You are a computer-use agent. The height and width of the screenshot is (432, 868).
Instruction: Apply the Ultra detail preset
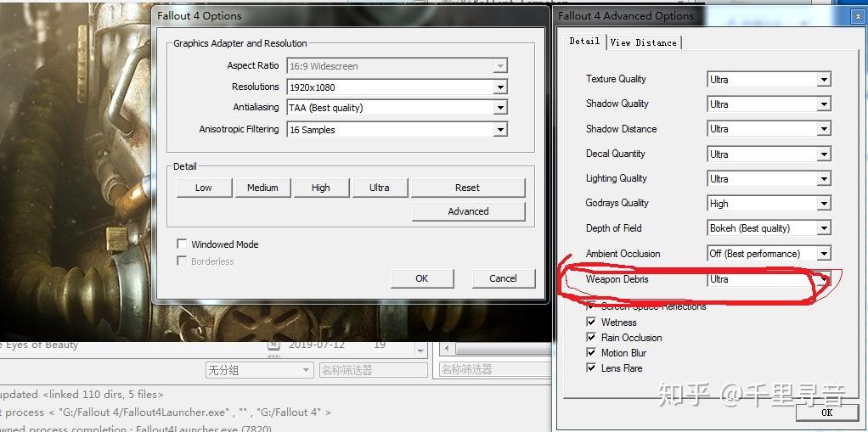(380, 188)
